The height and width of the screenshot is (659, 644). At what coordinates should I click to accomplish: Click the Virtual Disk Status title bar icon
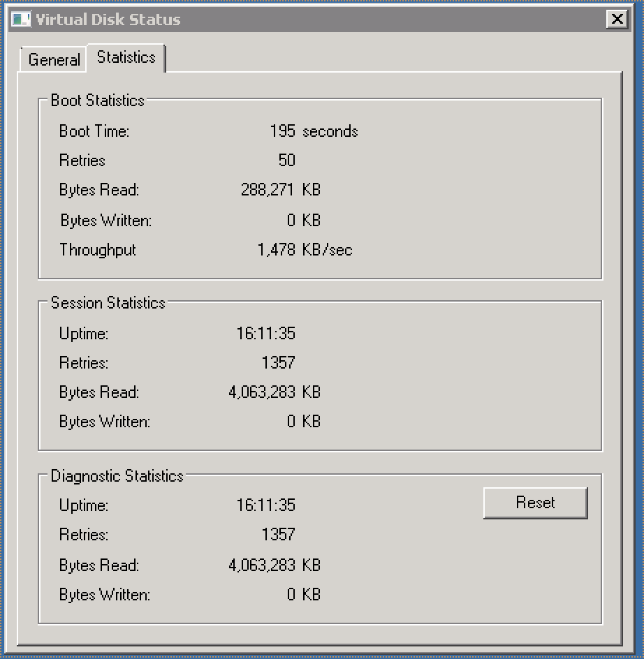21,19
